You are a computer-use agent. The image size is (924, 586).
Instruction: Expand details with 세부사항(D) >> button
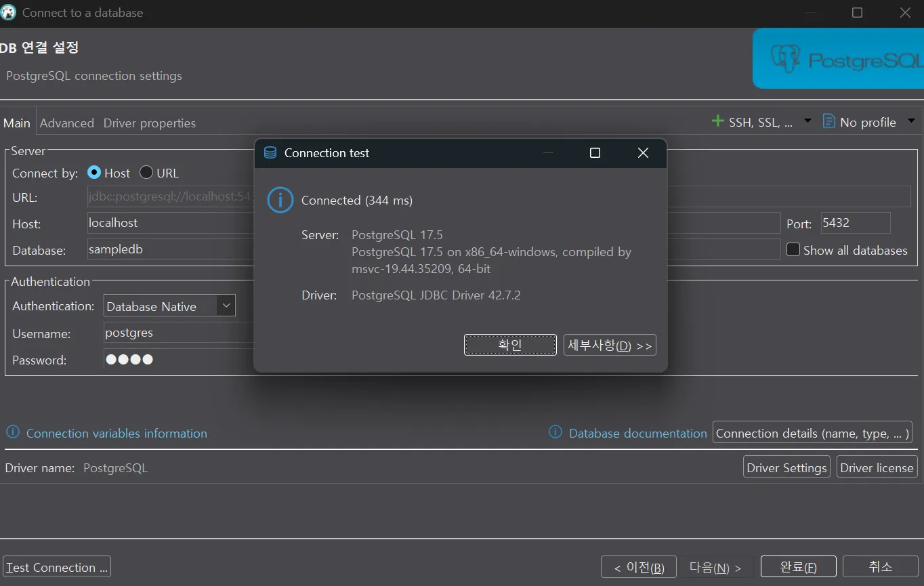[610, 345]
